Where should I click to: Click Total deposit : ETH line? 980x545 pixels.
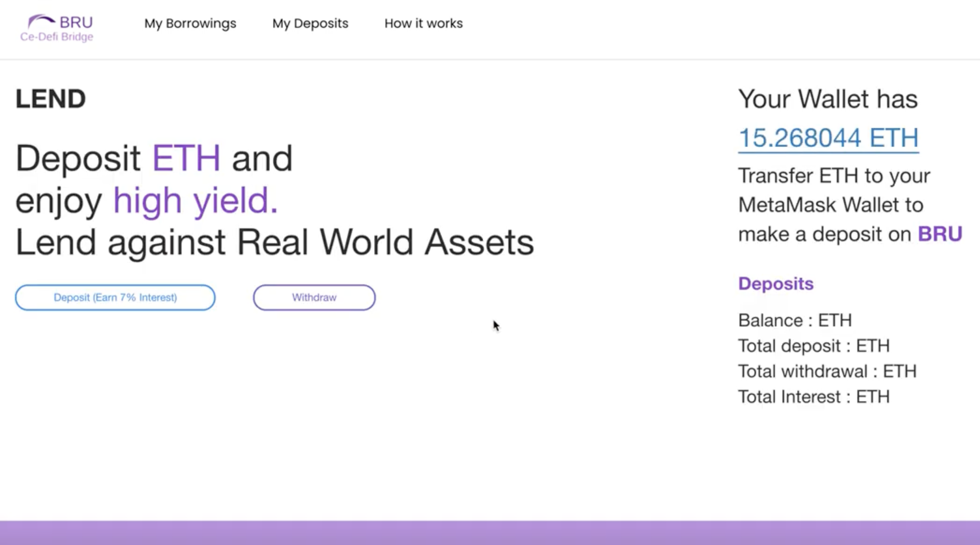pyautogui.click(x=814, y=346)
